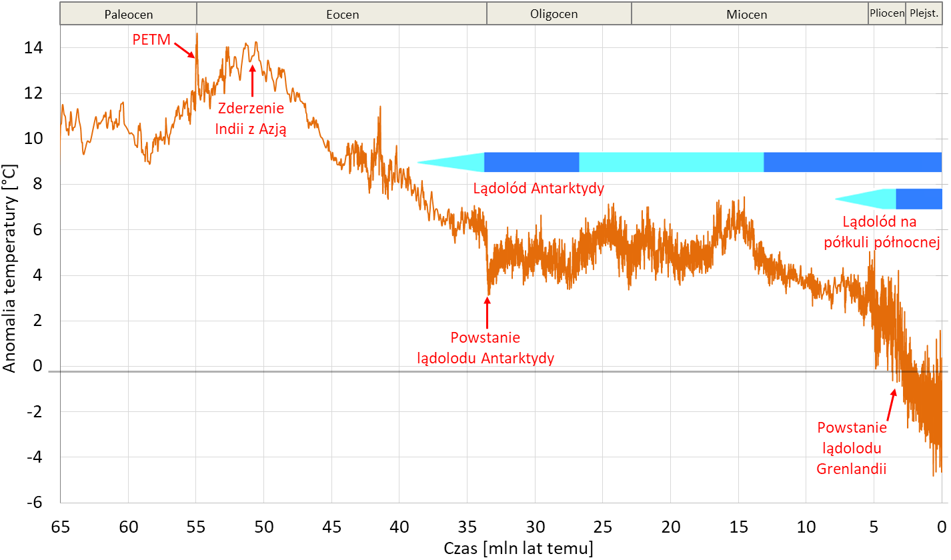Click the PETM text label
951x560 pixels.
pyautogui.click(x=151, y=40)
